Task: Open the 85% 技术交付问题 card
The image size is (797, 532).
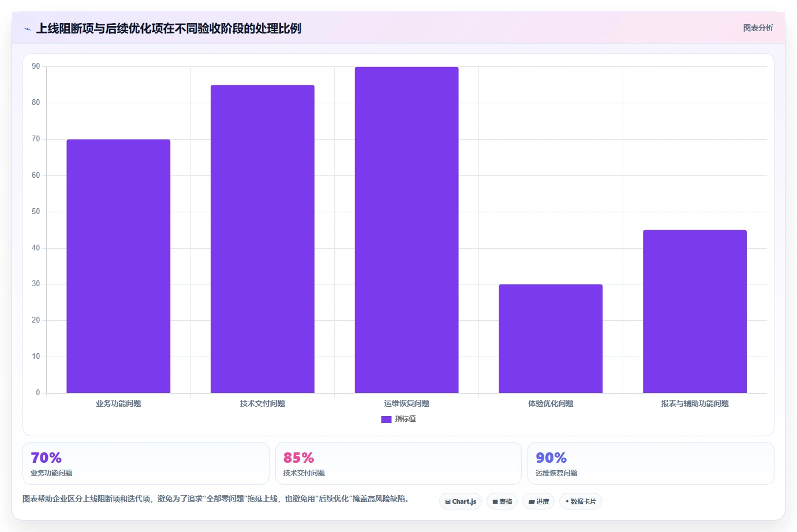Action: click(x=398, y=463)
